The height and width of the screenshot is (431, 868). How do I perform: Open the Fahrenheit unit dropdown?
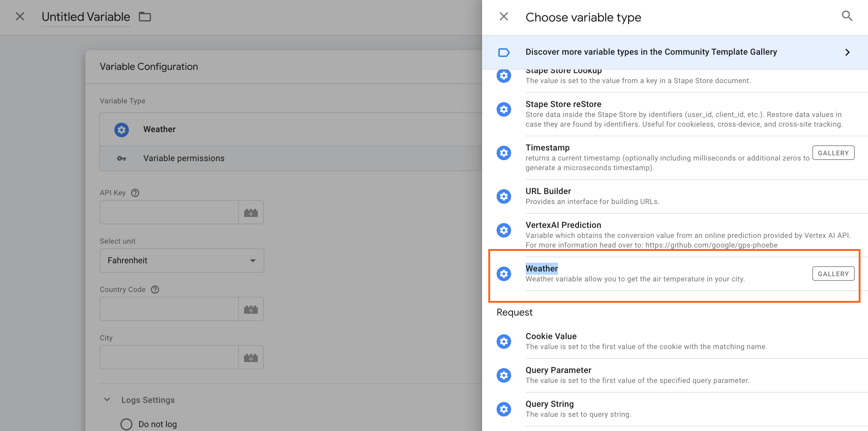[x=182, y=261]
